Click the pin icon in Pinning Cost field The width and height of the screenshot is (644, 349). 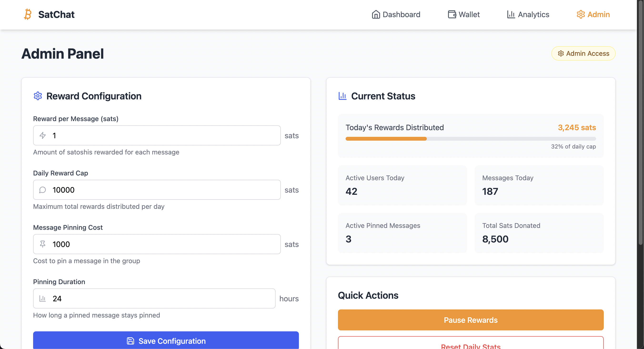(x=42, y=244)
